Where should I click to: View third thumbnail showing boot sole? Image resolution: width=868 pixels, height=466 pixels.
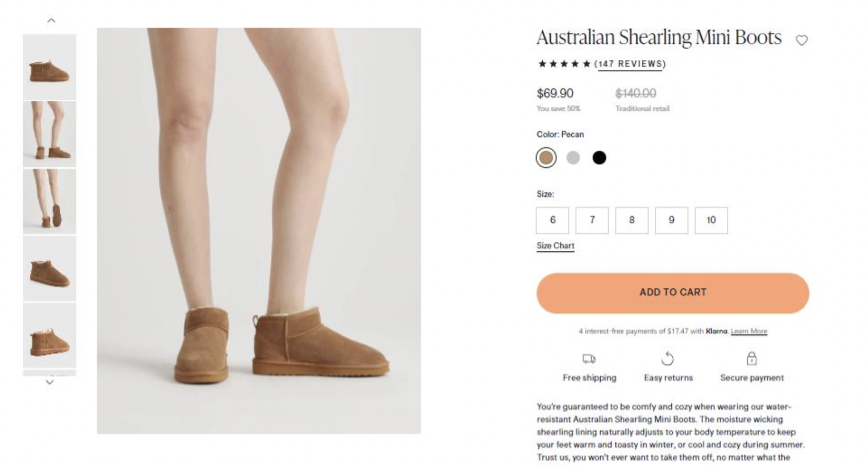pos(50,201)
